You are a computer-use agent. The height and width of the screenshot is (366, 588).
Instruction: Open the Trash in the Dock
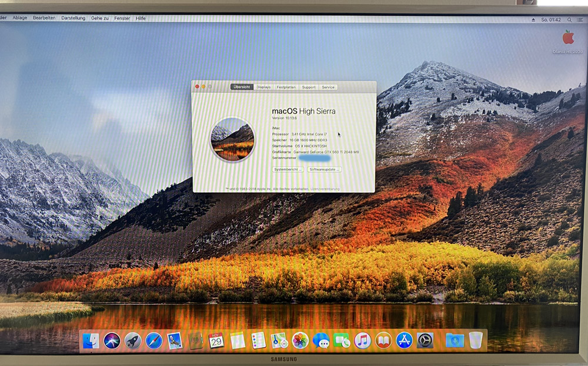476,340
